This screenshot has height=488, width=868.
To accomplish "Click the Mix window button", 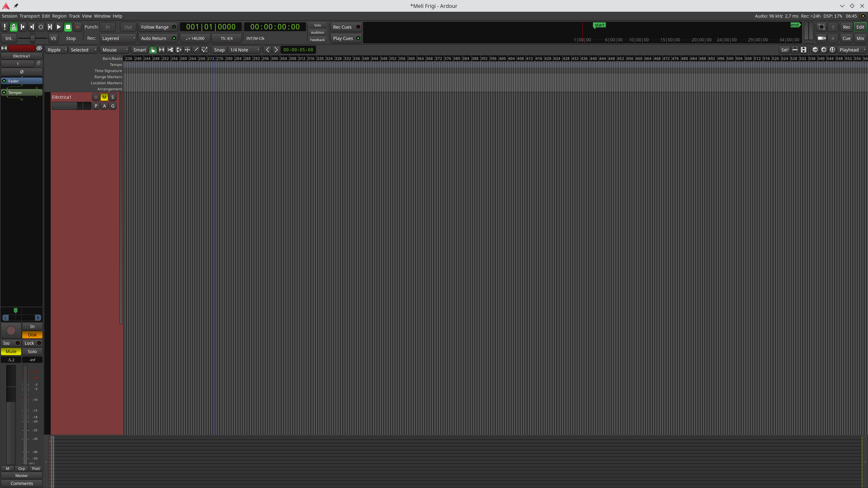I will [x=860, y=38].
